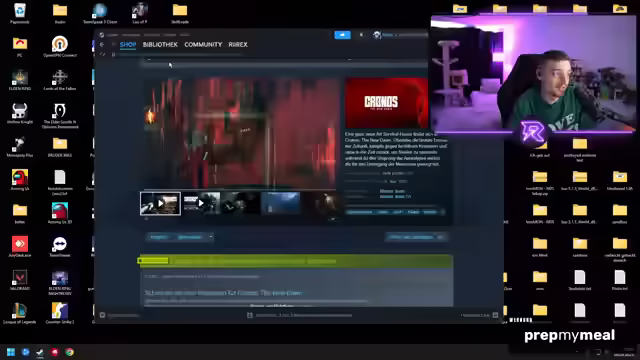Click Steam icon in the taskbar
Viewport: 640px width, 360px height.
point(40,352)
